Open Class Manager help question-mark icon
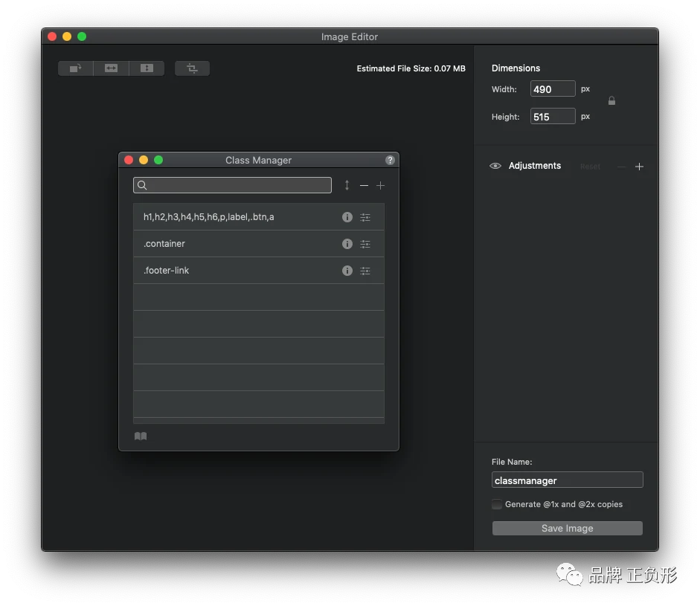The height and width of the screenshot is (606, 700). click(390, 160)
